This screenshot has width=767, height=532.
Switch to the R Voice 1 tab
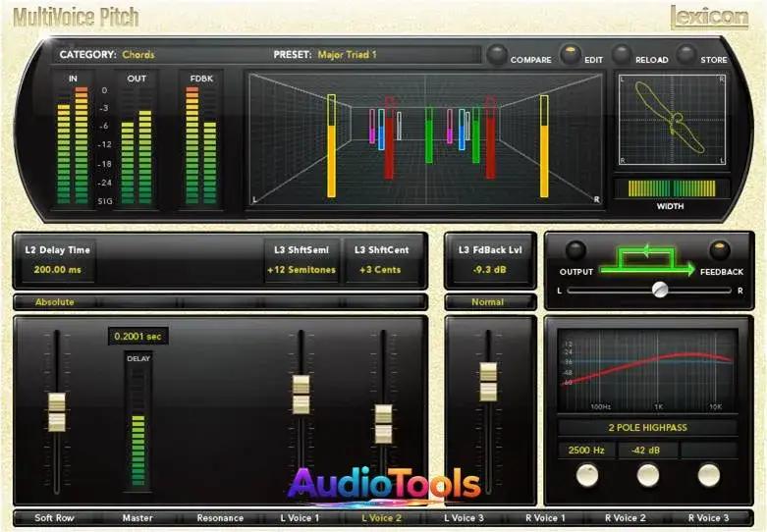[545, 518]
